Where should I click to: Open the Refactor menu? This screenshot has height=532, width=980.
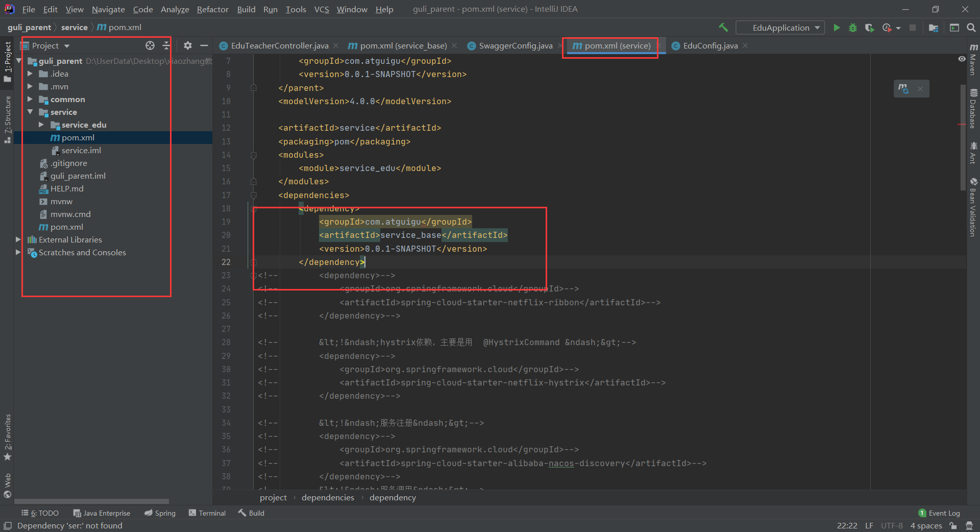click(213, 9)
